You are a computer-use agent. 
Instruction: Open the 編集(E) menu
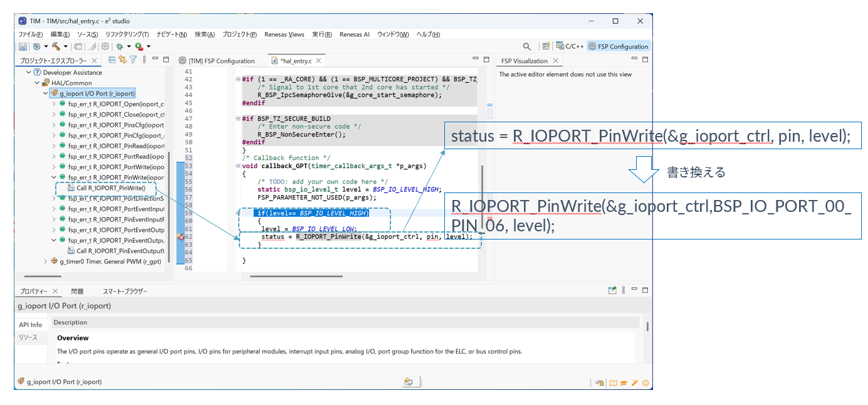click(60, 34)
